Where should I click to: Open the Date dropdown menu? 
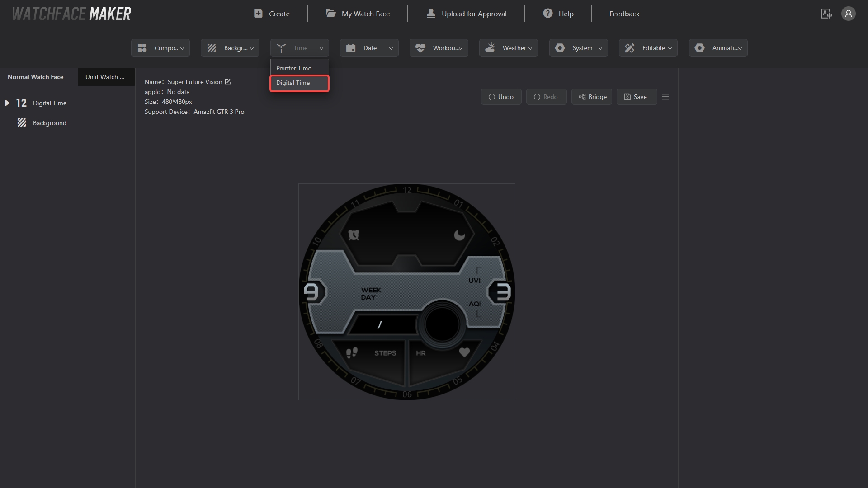point(369,48)
